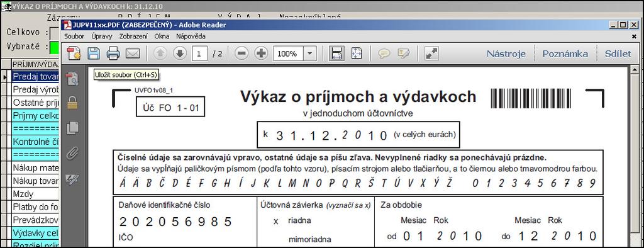The width and height of the screenshot is (644, 248).
Task: Select 'Ostatné príj' row in background table
Action: tap(35, 103)
